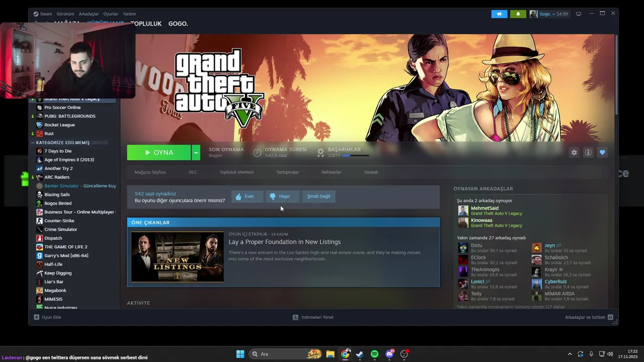Select Garry's Mod [x86-64] entry
This screenshot has height=362, width=644.
(66, 255)
